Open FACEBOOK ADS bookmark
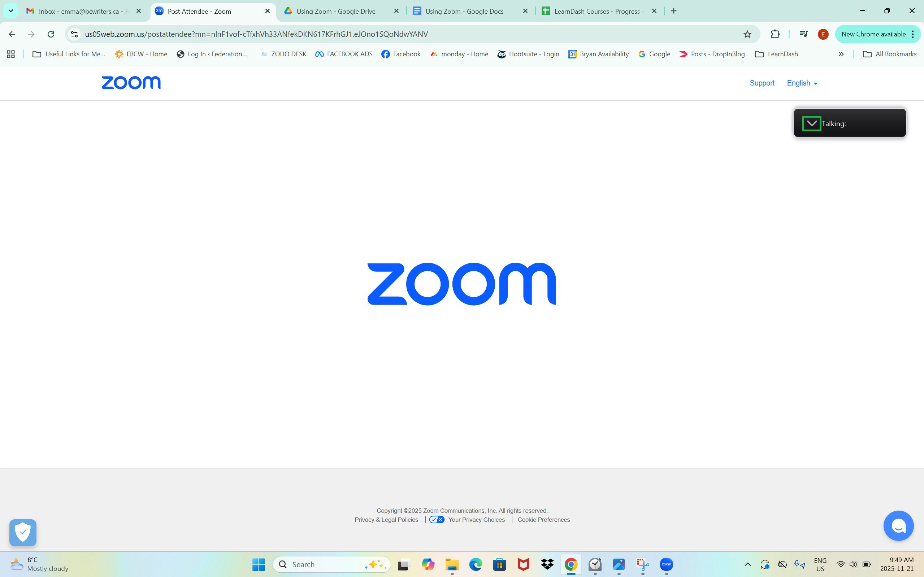Image resolution: width=924 pixels, height=577 pixels. [x=344, y=54]
